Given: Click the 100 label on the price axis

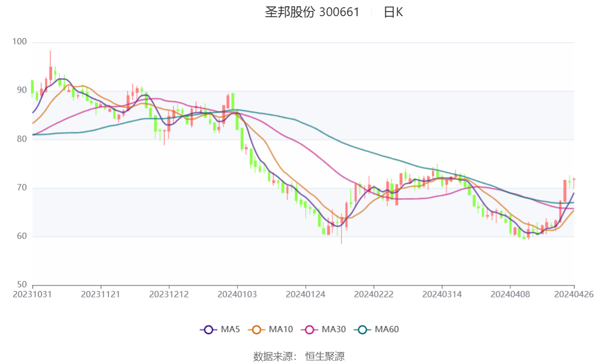Looking at the screenshot, I should [20, 42].
